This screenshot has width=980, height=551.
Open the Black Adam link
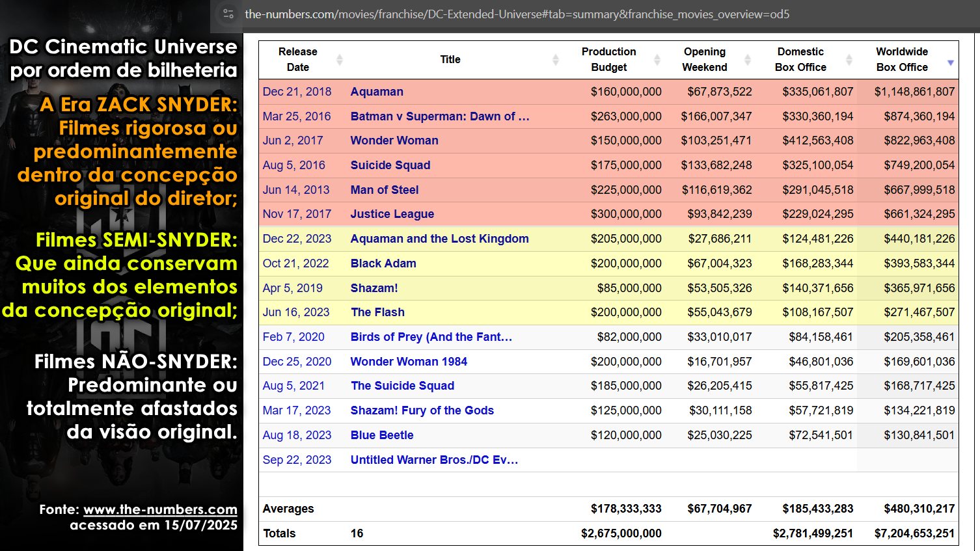[x=383, y=263]
